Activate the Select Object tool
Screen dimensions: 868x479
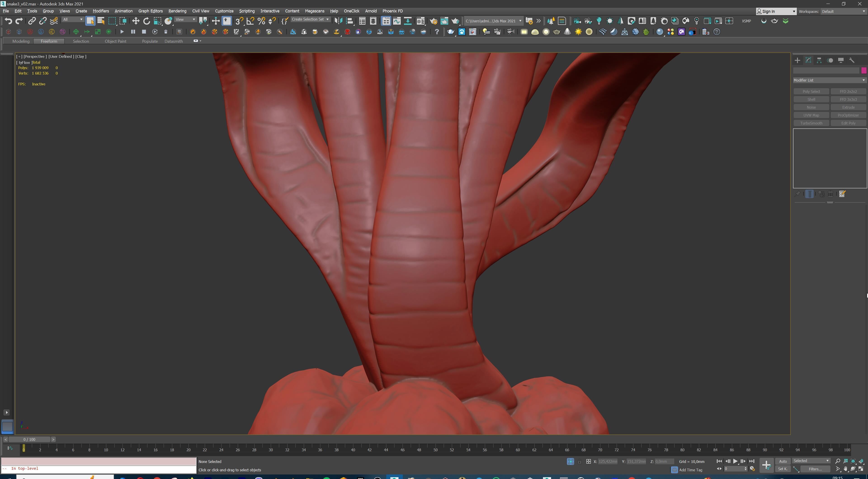click(90, 21)
